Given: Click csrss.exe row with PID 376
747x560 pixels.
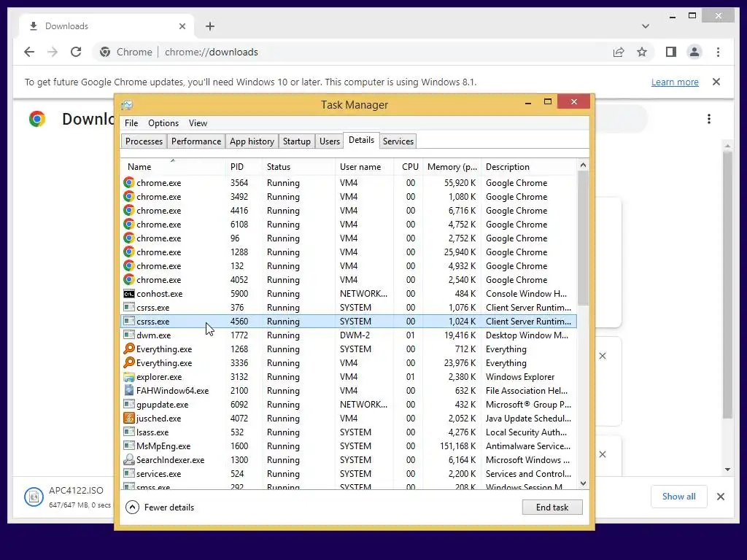Looking at the screenshot, I should 349,308.
